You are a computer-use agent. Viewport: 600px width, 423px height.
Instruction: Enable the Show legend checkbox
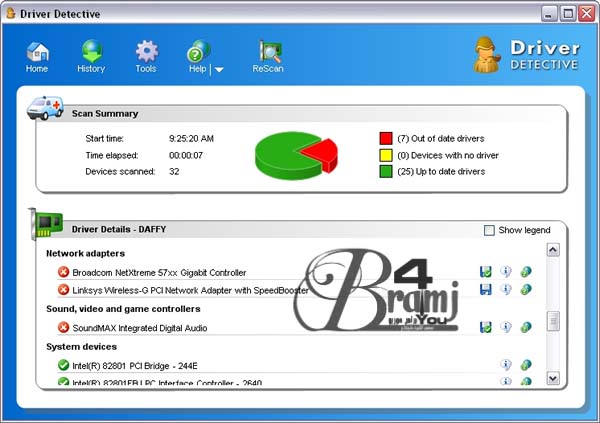point(489,230)
